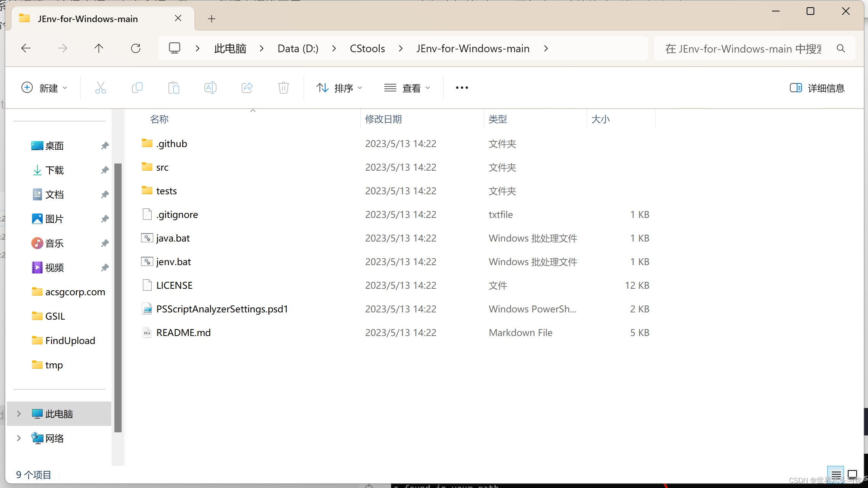Image resolution: width=868 pixels, height=488 pixels.
Task: Cut the selected item using the scissors icon
Action: click(100, 88)
